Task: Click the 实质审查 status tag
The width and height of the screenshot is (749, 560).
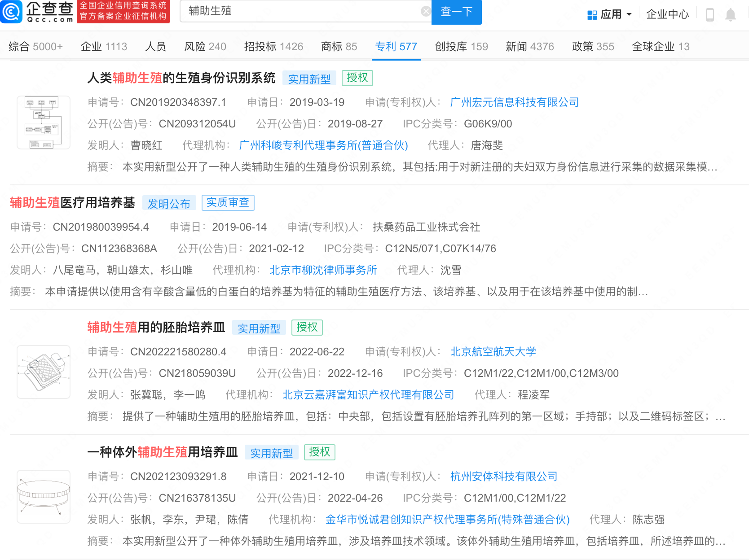Action: tap(228, 202)
